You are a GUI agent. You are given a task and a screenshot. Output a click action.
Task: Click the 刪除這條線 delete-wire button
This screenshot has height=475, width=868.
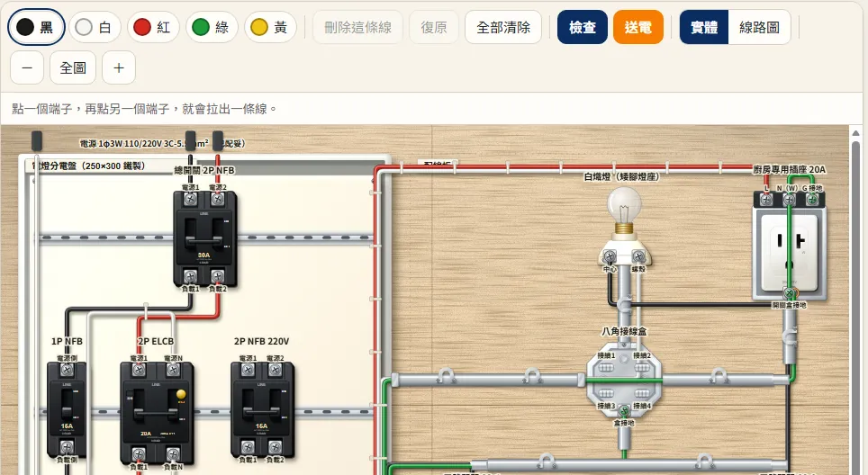click(x=357, y=27)
